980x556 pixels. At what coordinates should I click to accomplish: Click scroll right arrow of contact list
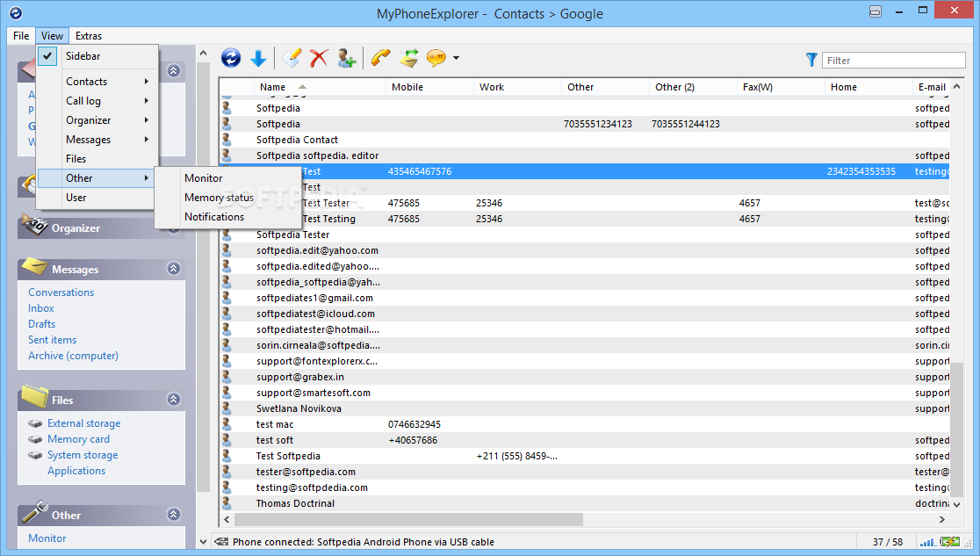coord(942,520)
